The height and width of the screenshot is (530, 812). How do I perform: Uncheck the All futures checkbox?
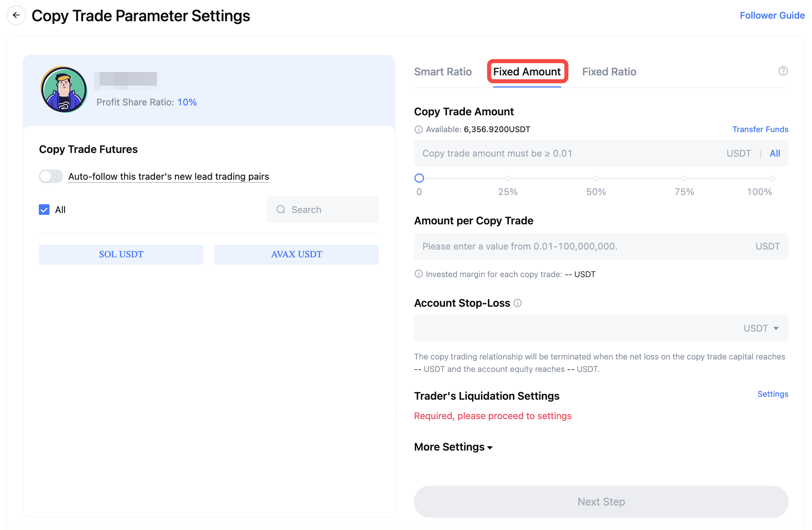[44, 210]
